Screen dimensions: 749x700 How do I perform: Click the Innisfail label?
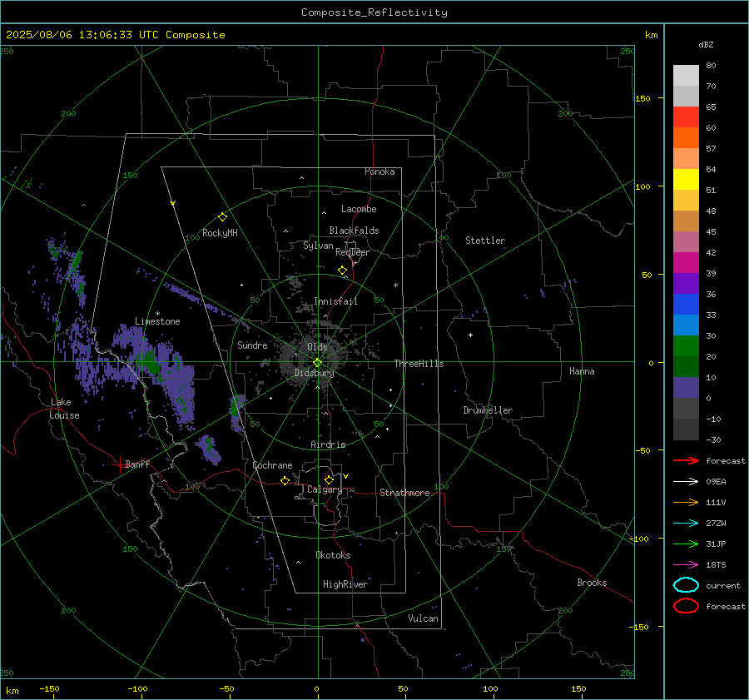click(x=335, y=301)
